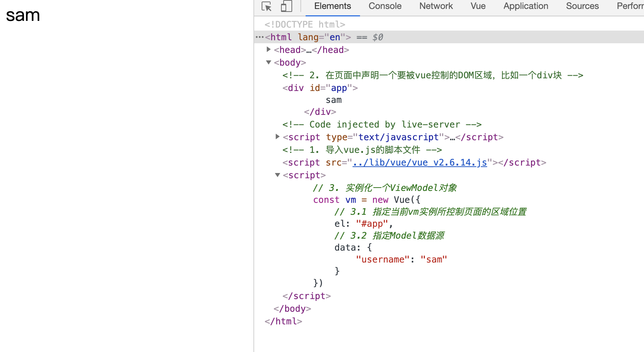Image resolution: width=644 pixels, height=352 pixels.
Task: Select the closing </div> tag
Action: tap(320, 112)
